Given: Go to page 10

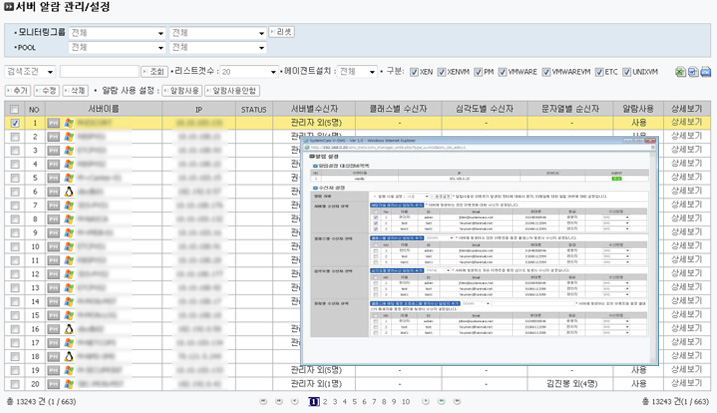Looking at the screenshot, I should pyautogui.click(x=406, y=402).
